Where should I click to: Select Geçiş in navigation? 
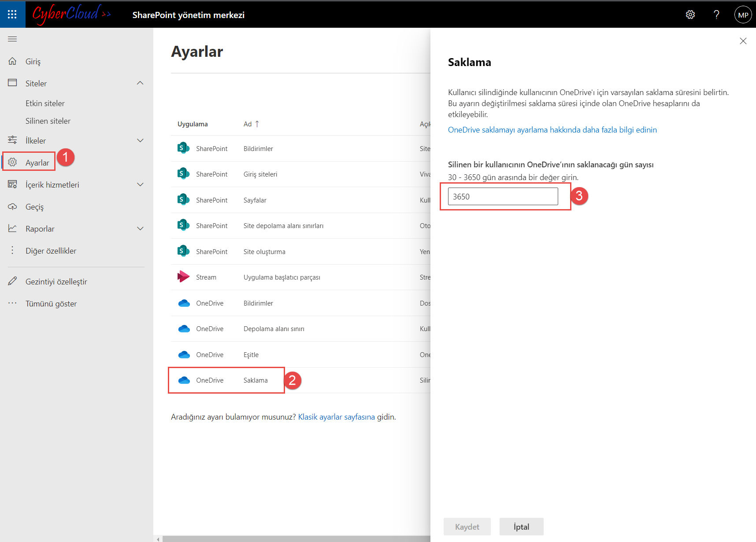pyautogui.click(x=34, y=207)
